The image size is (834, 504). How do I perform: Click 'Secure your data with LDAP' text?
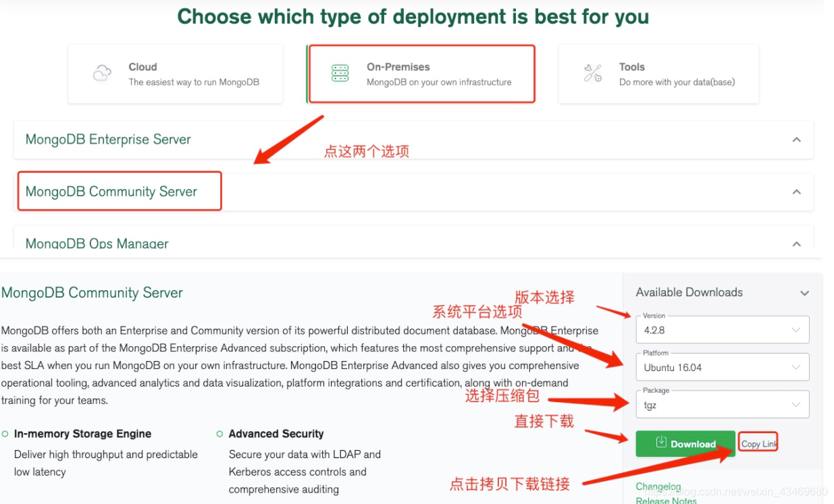pyautogui.click(x=305, y=455)
